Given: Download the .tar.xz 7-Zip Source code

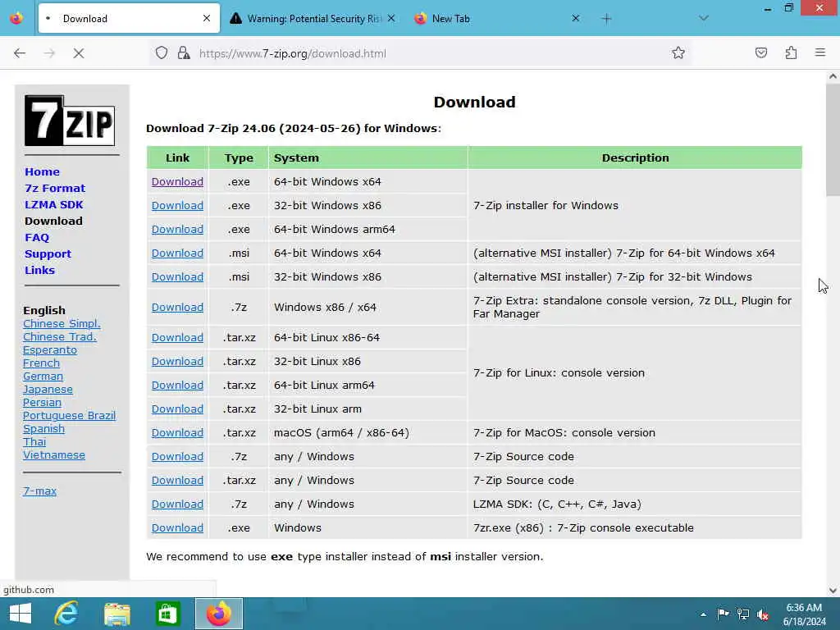Looking at the screenshot, I should pyautogui.click(x=177, y=481).
